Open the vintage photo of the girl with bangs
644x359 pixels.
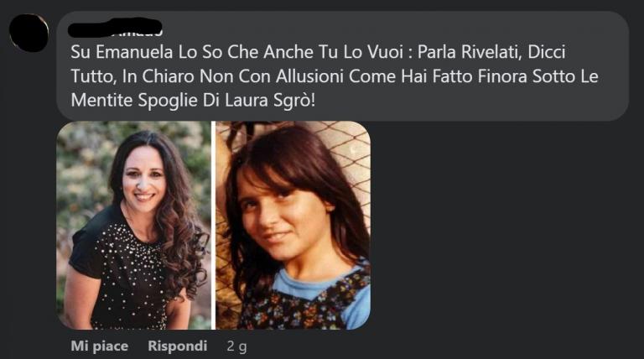[x=293, y=225]
